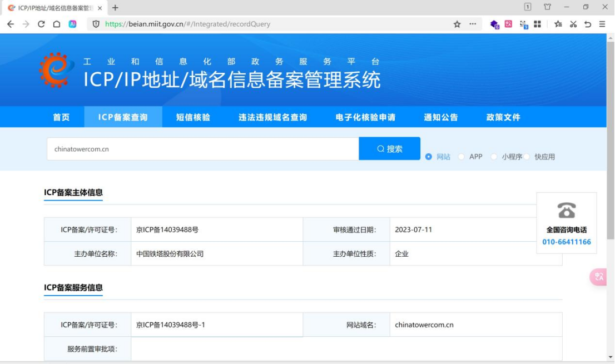Screen dimensions: 615x364
Task: Click the 京ICP备14039488号 license number
Action: click(167, 230)
